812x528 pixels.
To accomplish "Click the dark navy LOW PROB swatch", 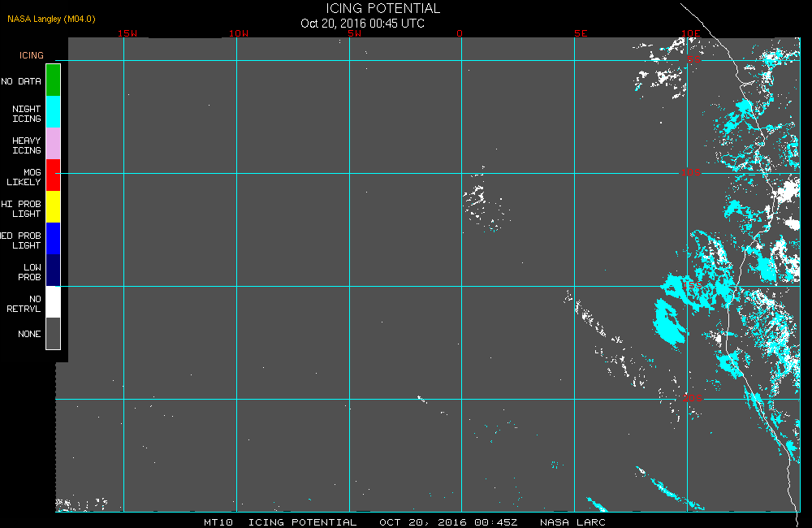I will (x=54, y=270).
